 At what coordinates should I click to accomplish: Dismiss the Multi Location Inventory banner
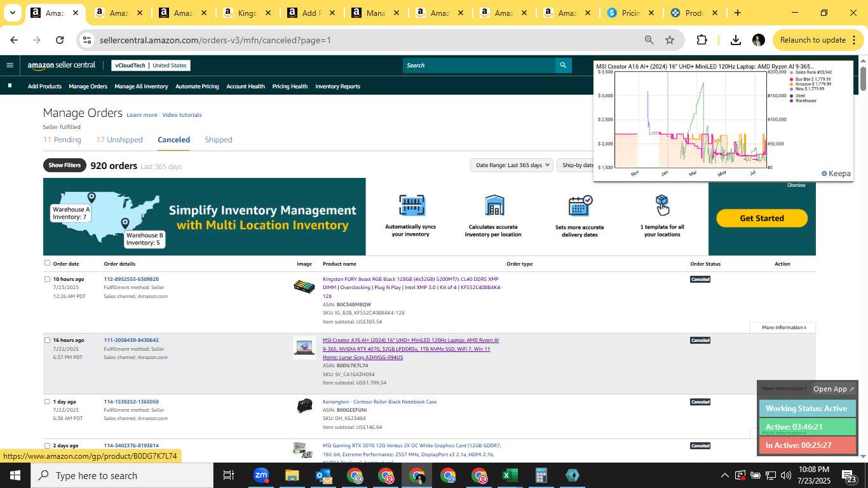point(796,185)
